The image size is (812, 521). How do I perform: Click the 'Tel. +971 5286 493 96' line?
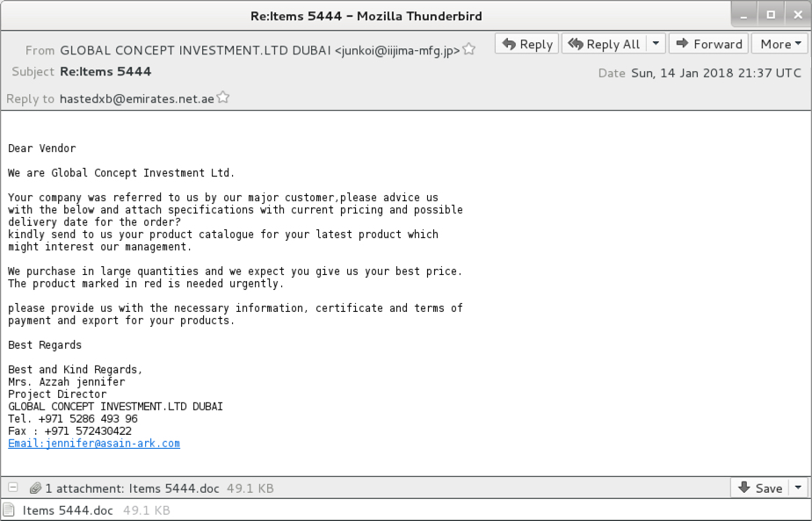pyautogui.click(x=72, y=418)
